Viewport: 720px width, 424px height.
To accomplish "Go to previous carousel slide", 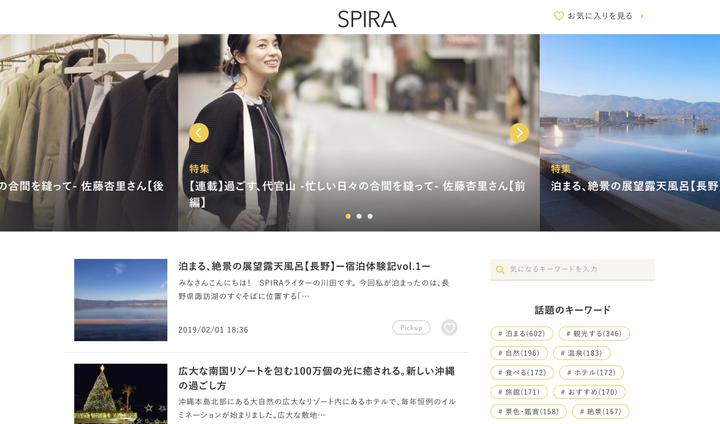I will click(199, 133).
